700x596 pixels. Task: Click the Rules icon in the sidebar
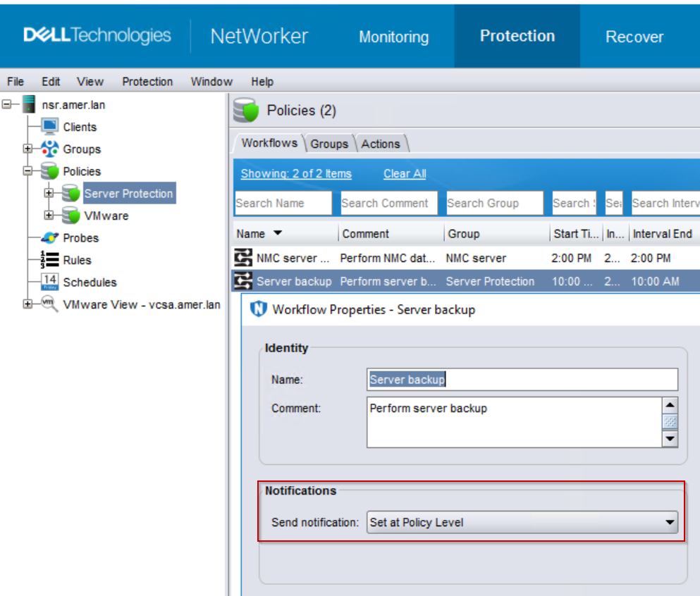point(49,260)
